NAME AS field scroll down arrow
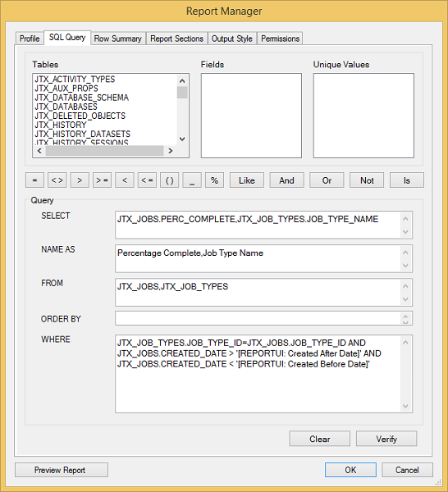 tap(405, 266)
